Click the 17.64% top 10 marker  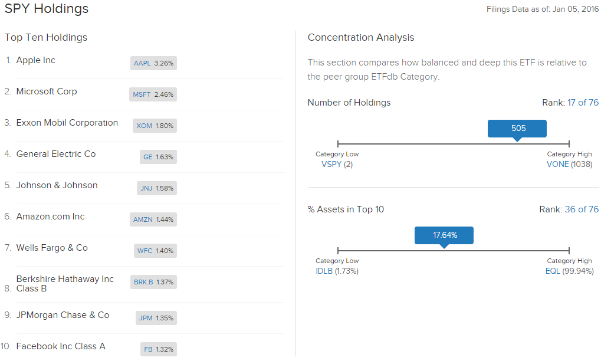444,235
